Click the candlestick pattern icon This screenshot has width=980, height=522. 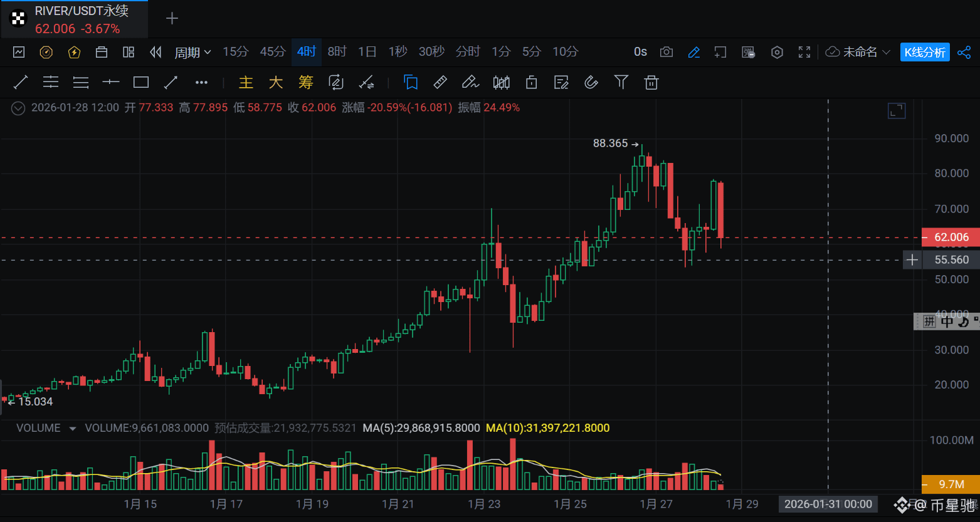[502, 82]
